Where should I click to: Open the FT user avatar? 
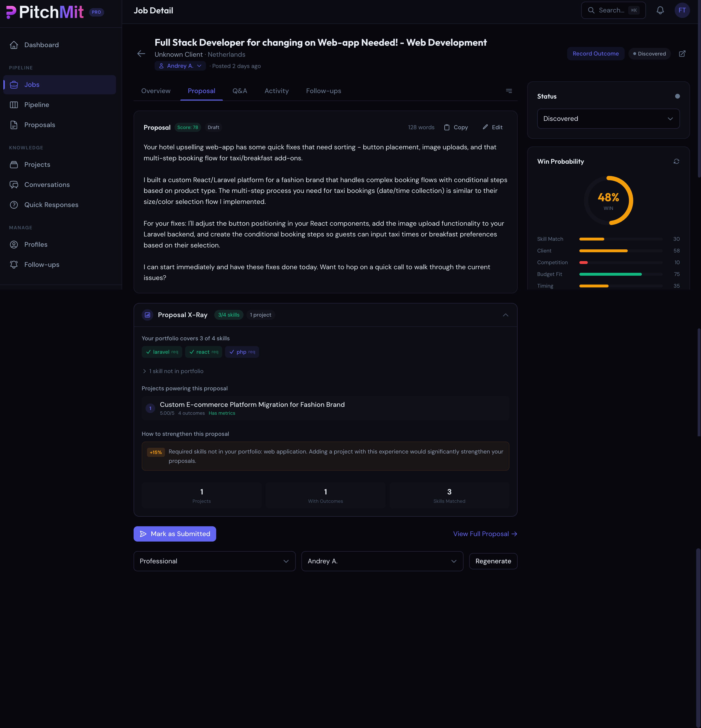tap(682, 10)
